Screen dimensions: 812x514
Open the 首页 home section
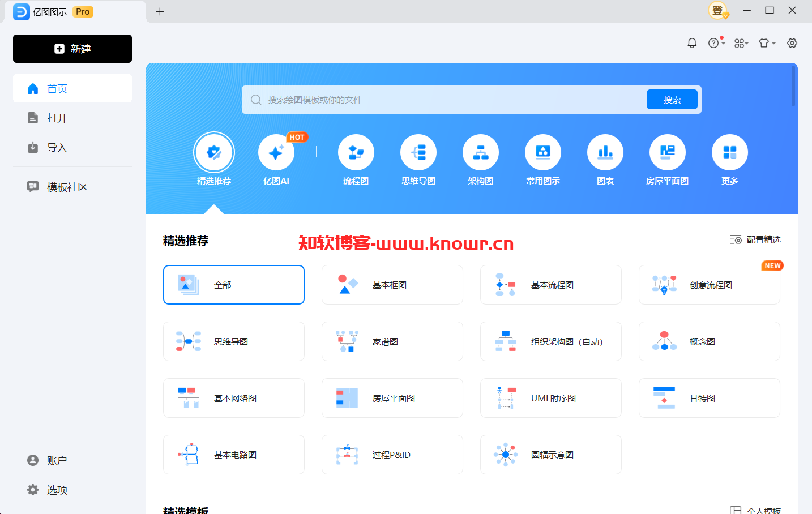pyautogui.click(x=72, y=88)
